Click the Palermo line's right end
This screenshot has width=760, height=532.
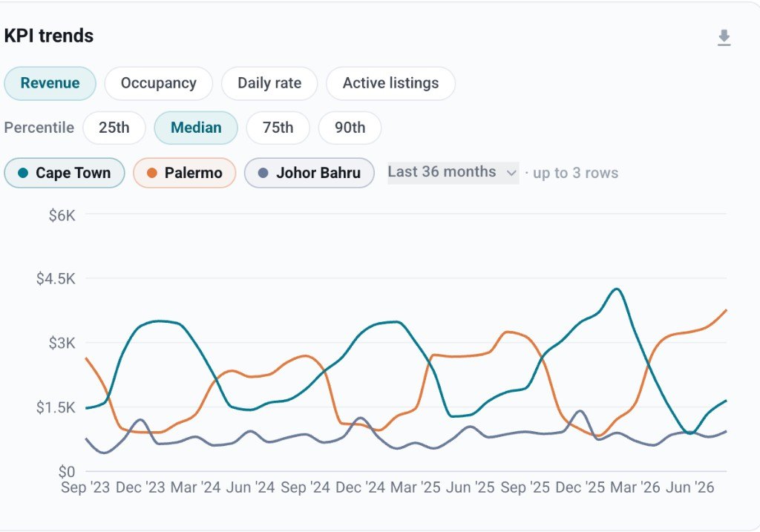pos(726,310)
